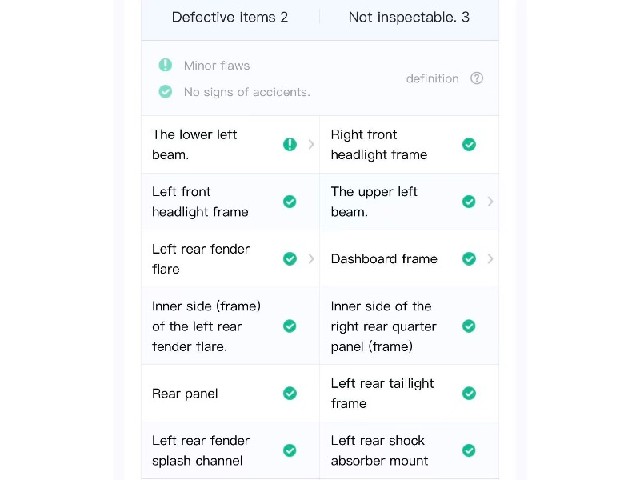The width and height of the screenshot is (640, 480).
Task: Select the inner side left rear fender flare row
Action: pyautogui.click(x=230, y=326)
